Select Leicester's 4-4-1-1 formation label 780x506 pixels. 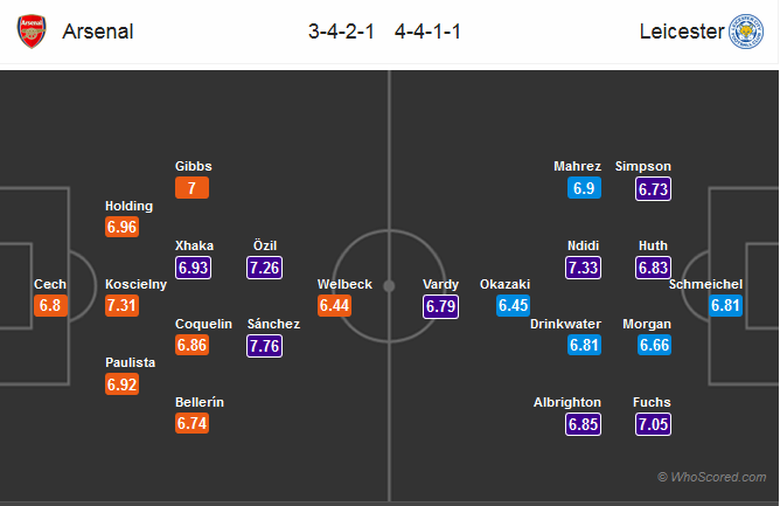pyautogui.click(x=428, y=31)
